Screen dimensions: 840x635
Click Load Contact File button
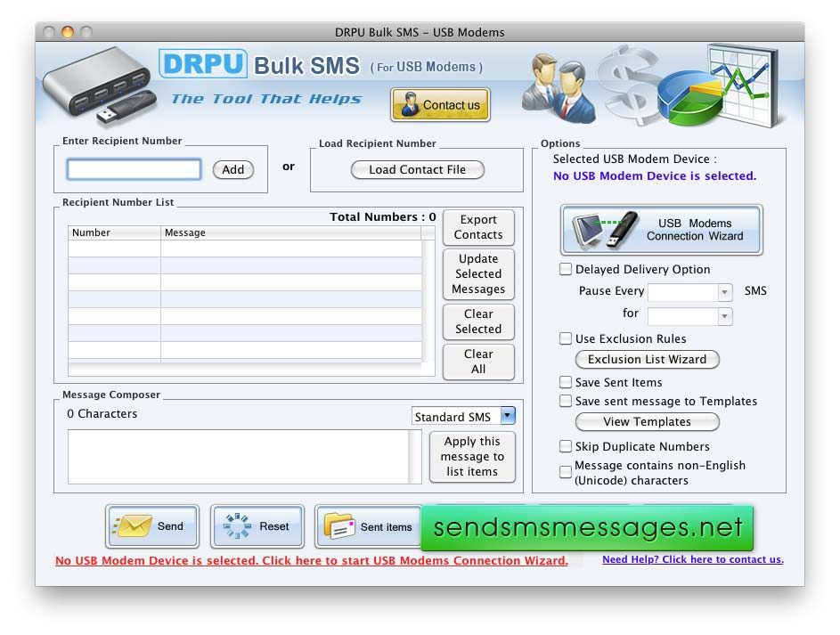click(x=417, y=170)
